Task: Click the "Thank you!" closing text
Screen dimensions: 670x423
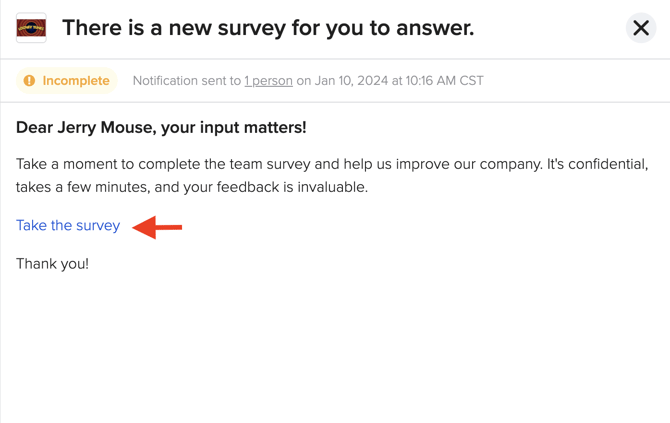Action: [53, 264]
